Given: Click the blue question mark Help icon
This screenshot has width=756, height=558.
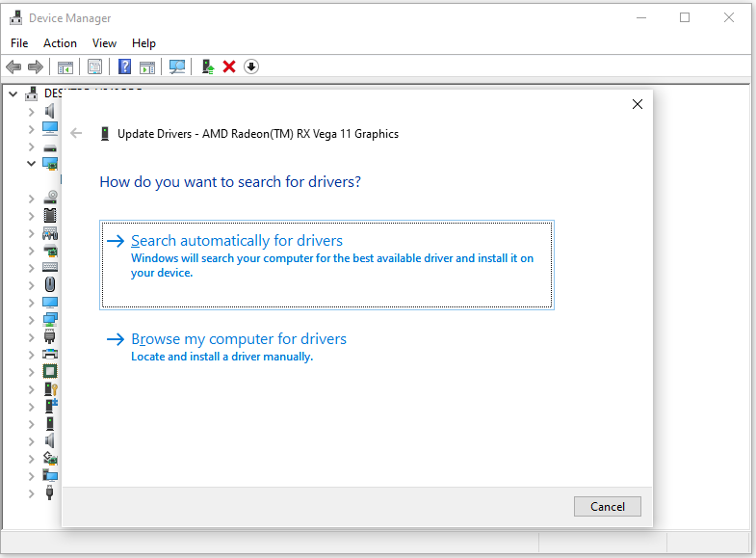Looking at the screenshot, I should 125,66.
